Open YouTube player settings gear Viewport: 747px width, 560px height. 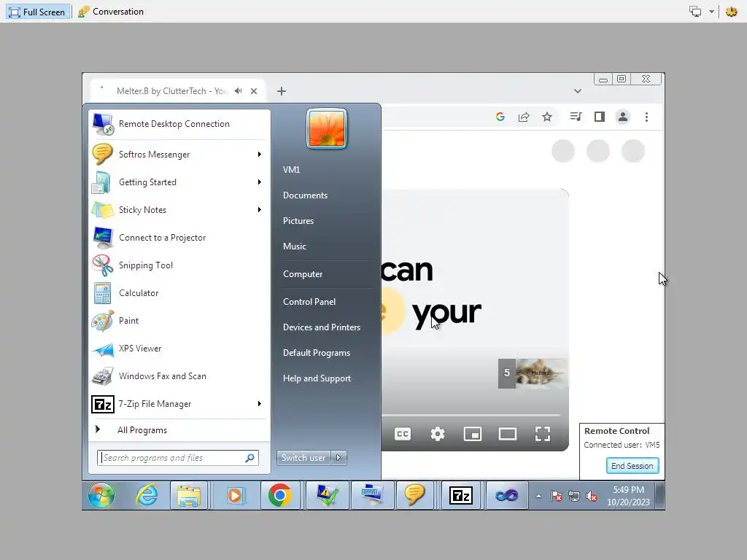pyautogui.click(x=438, y=434)
